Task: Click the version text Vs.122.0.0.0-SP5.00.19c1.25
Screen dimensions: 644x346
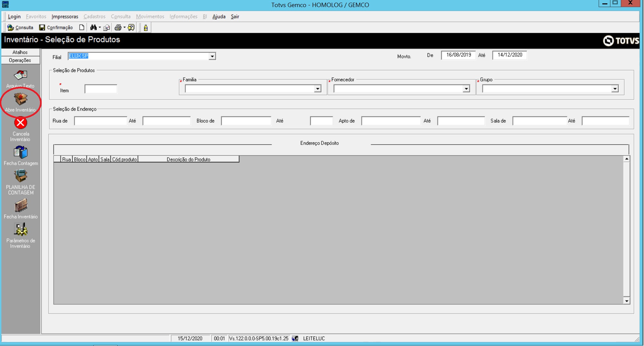Action: pos(259,338)
